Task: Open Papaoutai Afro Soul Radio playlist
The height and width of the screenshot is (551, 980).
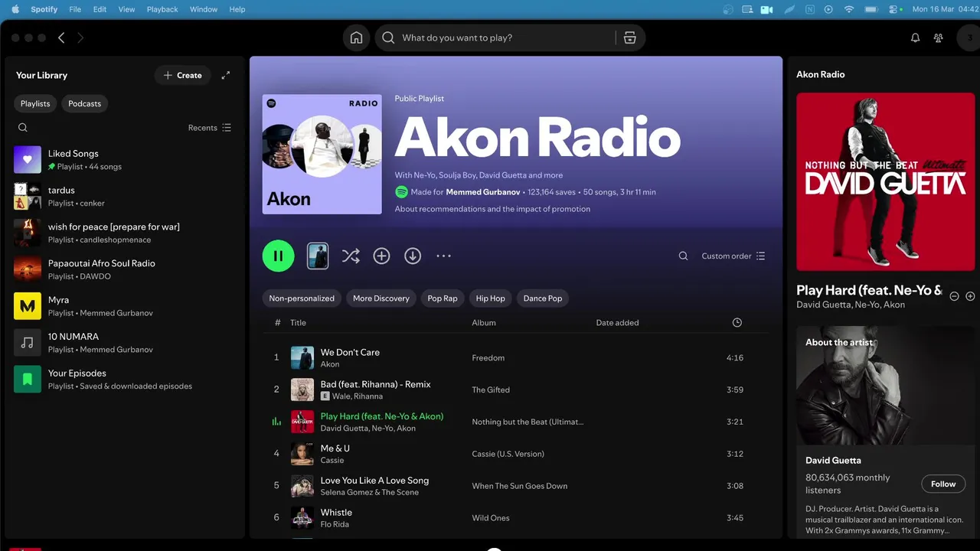Action: 125,269
